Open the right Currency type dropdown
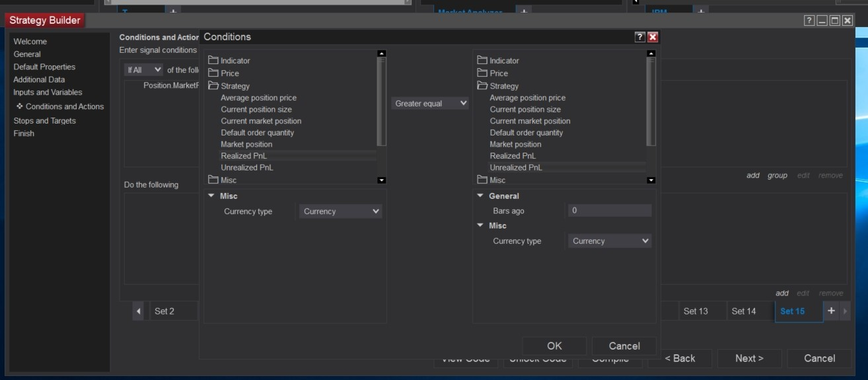This screenshot has width=868, height=380. 610,241
